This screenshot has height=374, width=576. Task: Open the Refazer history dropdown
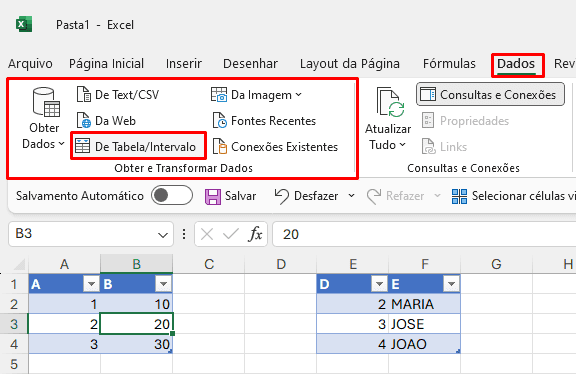click(437, 195)
